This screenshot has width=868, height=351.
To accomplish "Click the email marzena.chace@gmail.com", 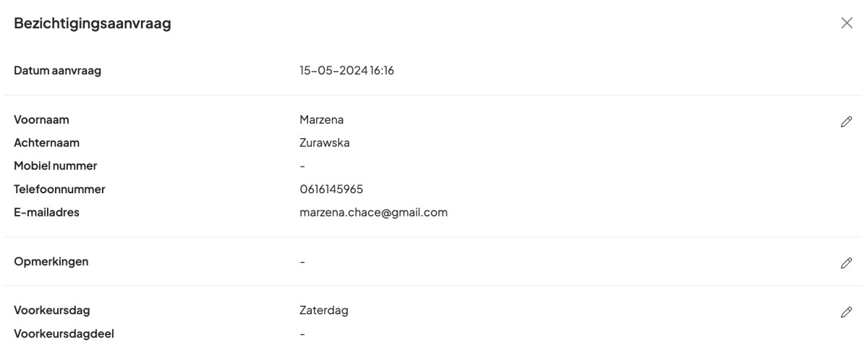I will (x=373, y=213).
